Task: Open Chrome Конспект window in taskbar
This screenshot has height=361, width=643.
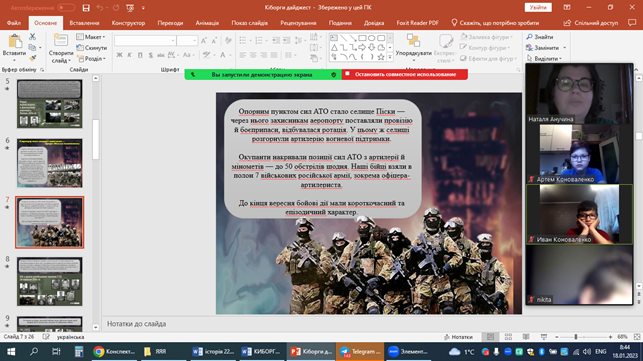Action: 114,352
